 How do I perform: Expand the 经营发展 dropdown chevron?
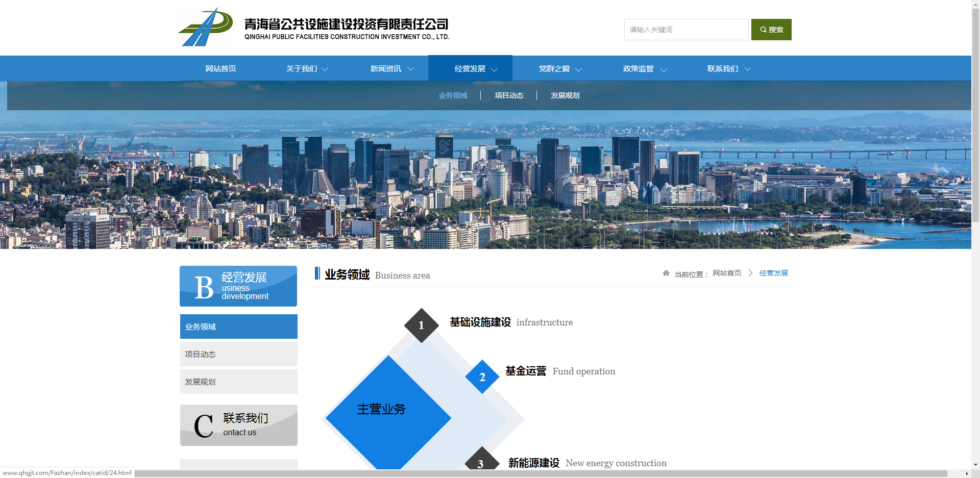pos(494,69)
